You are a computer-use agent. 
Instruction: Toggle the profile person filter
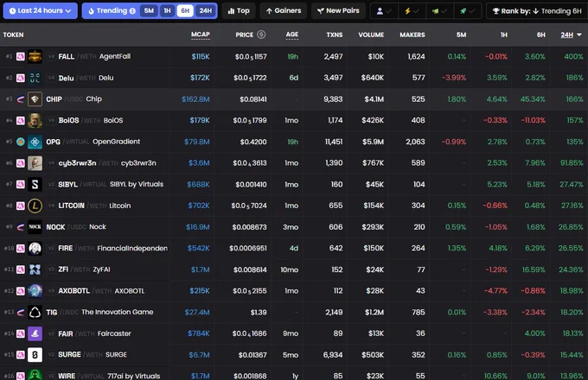[x=384, y=11]
